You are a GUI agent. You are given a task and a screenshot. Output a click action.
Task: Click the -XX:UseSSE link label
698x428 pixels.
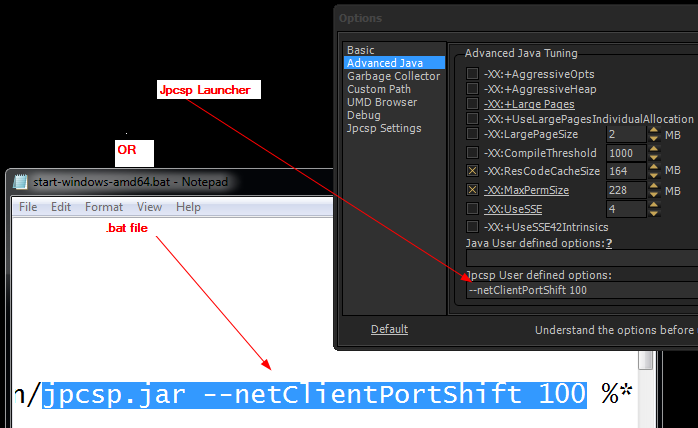[x=513, y=209]
